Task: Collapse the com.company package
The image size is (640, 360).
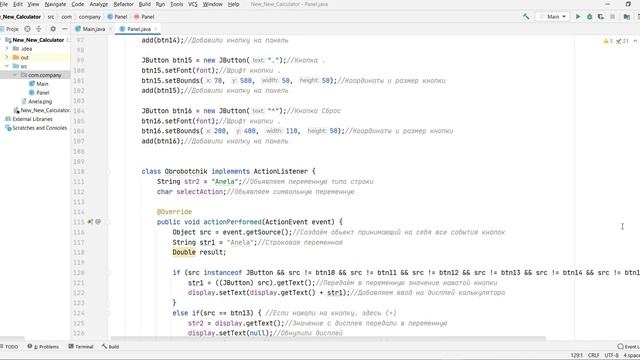Action: [x=15, y=75]
